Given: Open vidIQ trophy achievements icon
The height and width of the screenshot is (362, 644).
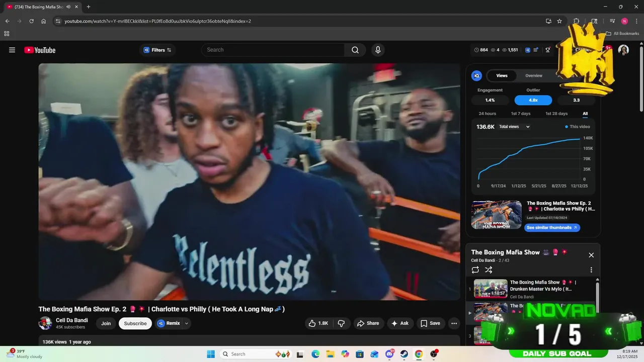Looking at the screenshot, I should (547, 50).
